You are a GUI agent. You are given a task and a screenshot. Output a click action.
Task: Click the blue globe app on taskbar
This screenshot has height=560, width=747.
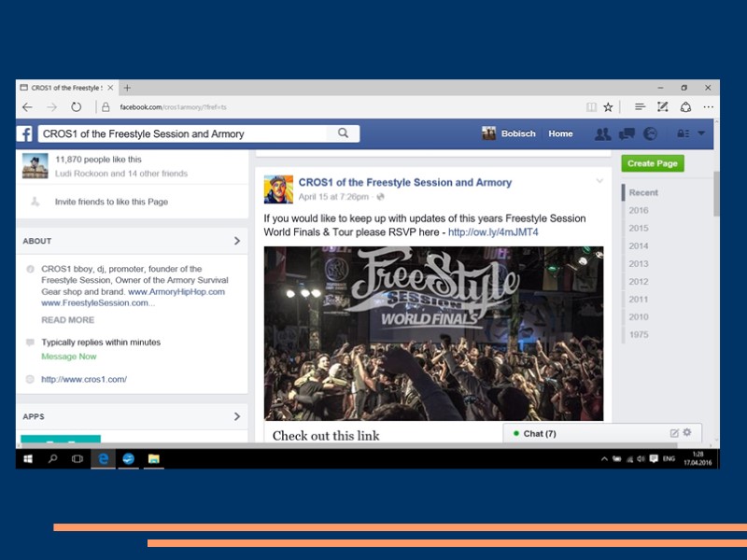point(128,458)
